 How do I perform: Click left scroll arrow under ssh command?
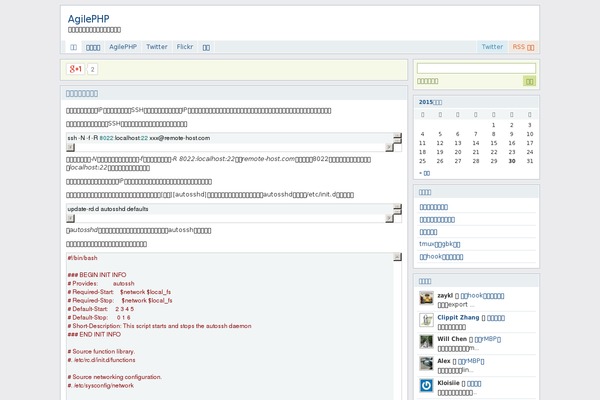pos(70,147)
